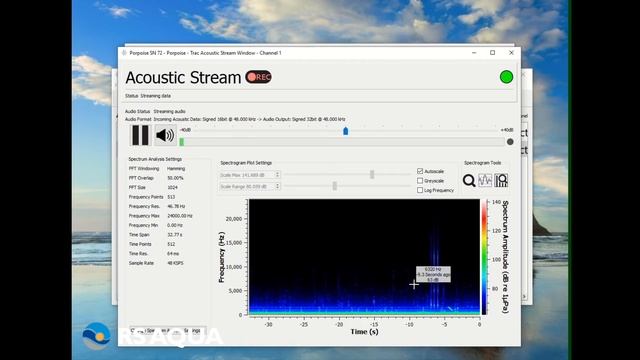Click the Change Spectrum Analysis Settings button

click(167, 330)
